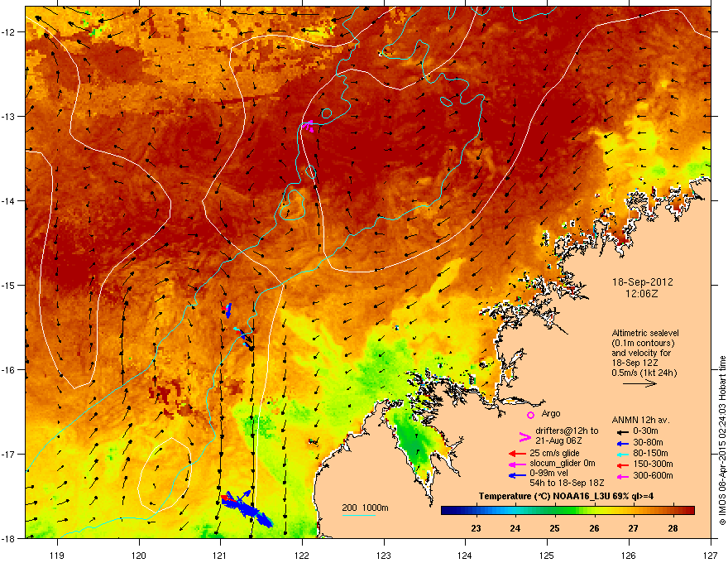728x563 pixels.
Task: Click the latitude axis label -18
Action: (8, 538)
